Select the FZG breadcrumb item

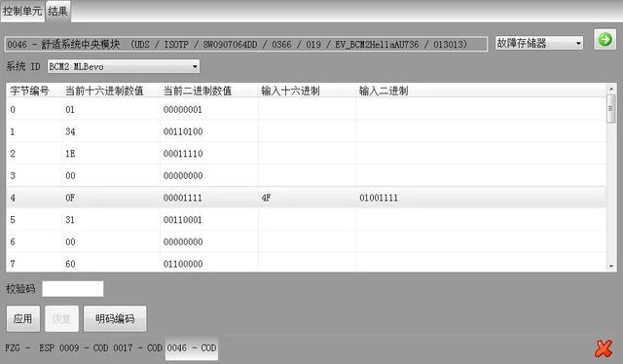[x=13, y=348]
